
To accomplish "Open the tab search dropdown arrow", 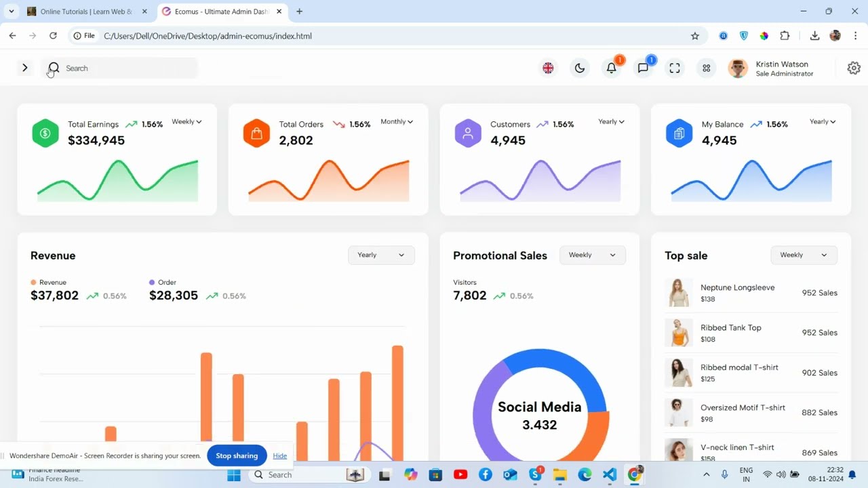I will (x=12, y=12).
